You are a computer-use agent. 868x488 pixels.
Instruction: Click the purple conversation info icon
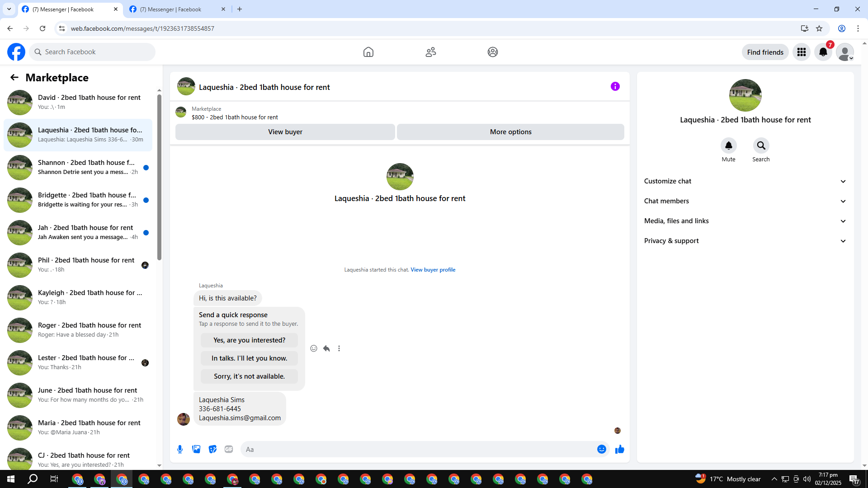615,86
